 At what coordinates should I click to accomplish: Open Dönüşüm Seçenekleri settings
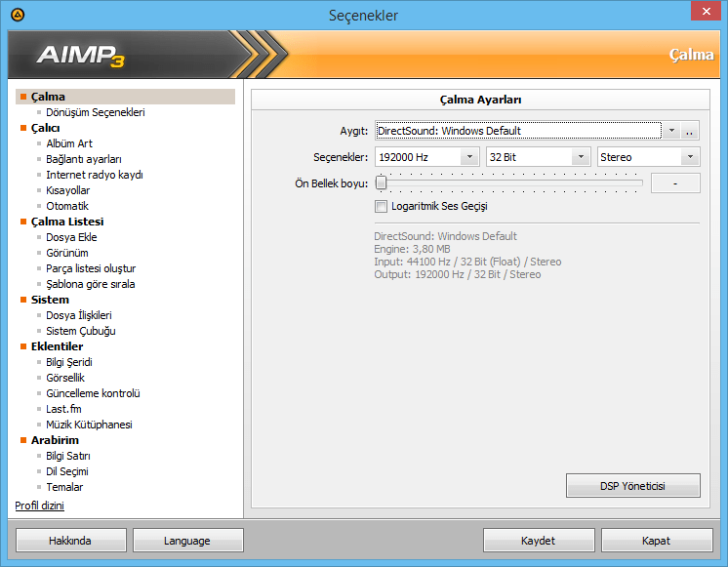click(96, 112)
